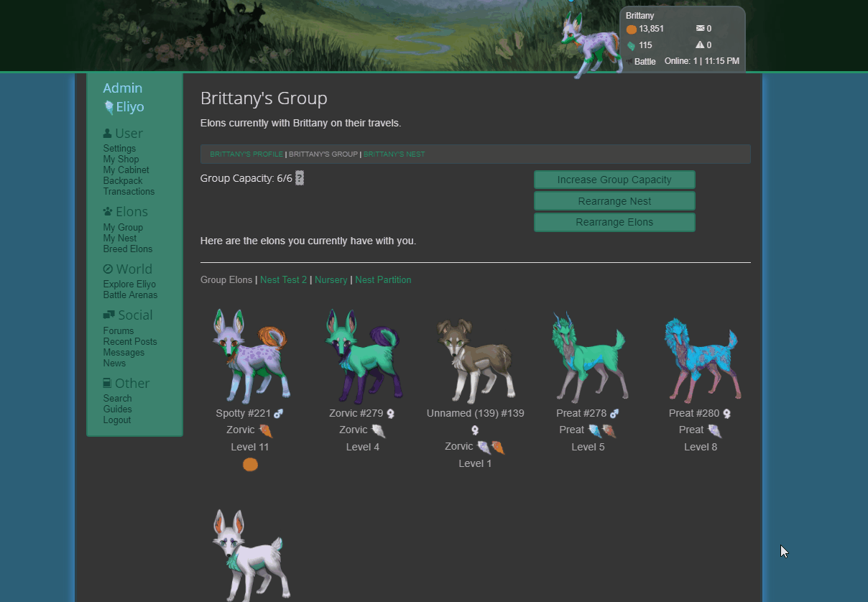The image size is (868, 602).
Task: Click the orange feather icon next to Spotty's Zorvic
Action: 266,430
